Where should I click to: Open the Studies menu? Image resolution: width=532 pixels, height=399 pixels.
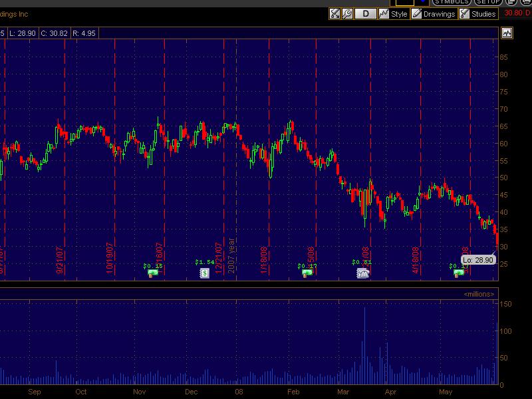point(478,14)
